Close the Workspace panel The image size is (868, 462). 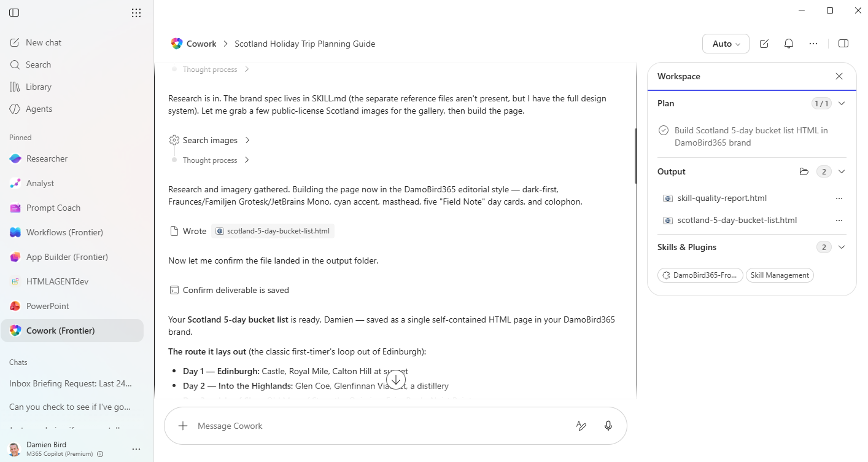[x=839, y=76]
